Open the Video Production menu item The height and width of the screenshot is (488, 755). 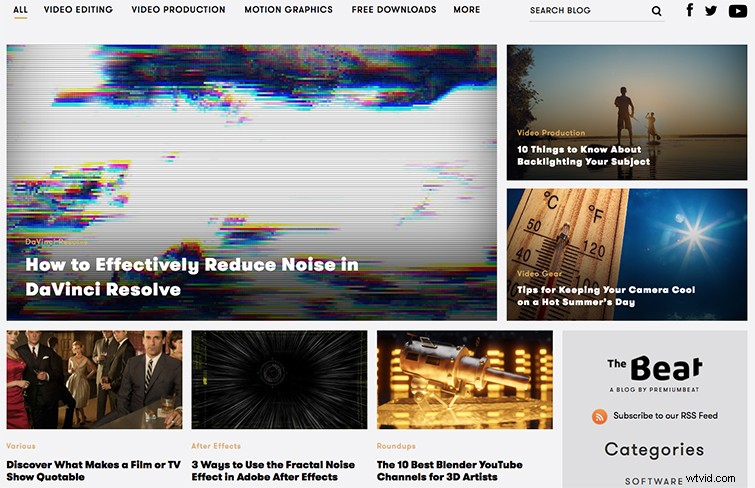tap(178, 10)
